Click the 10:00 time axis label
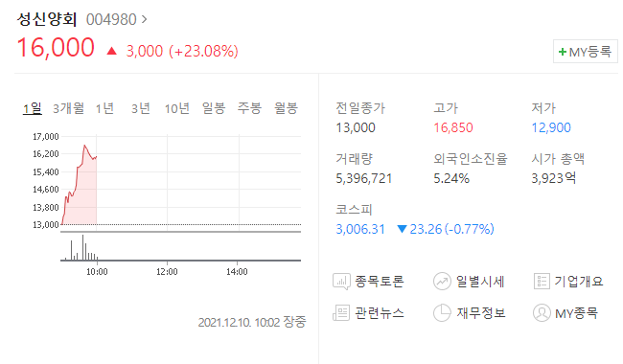Screen dimensions: 623x364 pyautogui.click(x=97, y=272)
